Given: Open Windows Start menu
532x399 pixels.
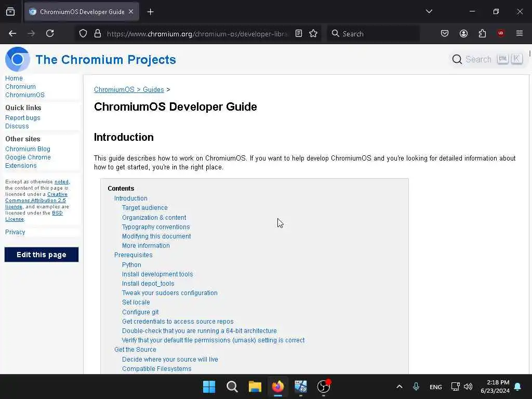Looking at the screenshot, I should pos(209,387).
